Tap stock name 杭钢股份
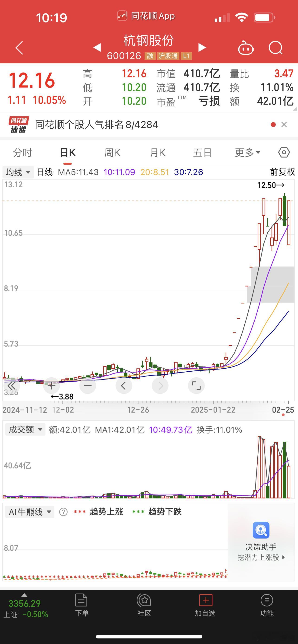Viewport: 298px width, 644px height. click(x=149, y=40)
